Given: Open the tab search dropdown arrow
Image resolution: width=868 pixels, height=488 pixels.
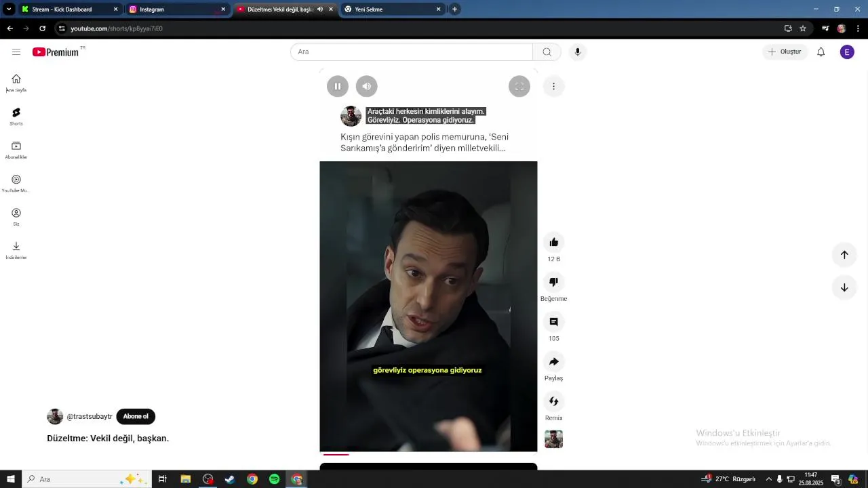Looking at the screenshot, I should point(9,9).
